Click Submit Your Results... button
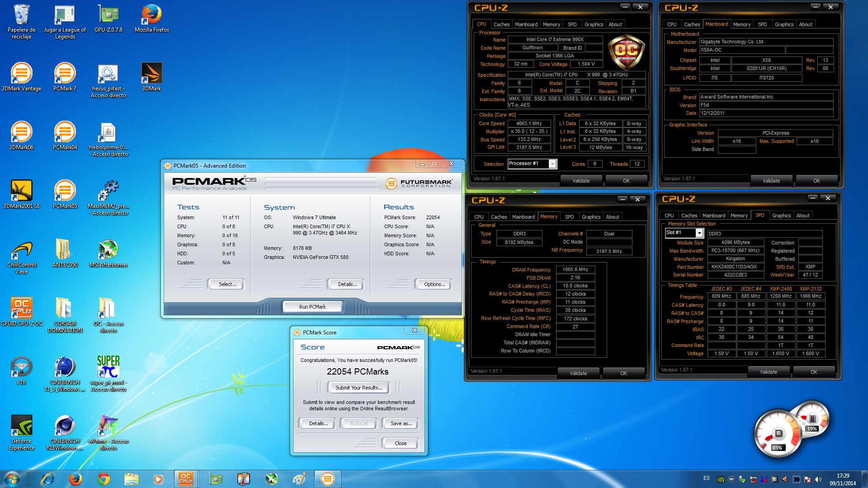Viewport: 868px width, 488px height. pyautogui.click(x=359, y=388)
